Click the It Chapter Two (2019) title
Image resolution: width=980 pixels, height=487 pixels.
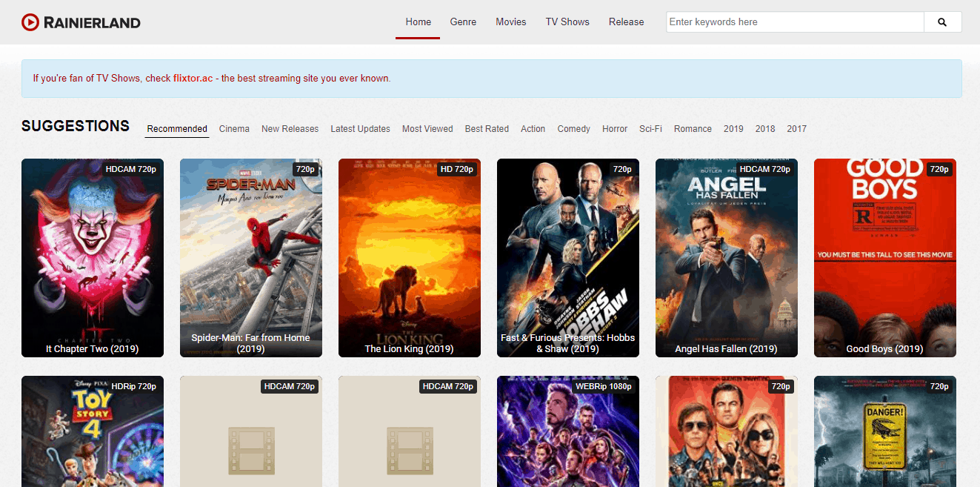pos(93,348)
